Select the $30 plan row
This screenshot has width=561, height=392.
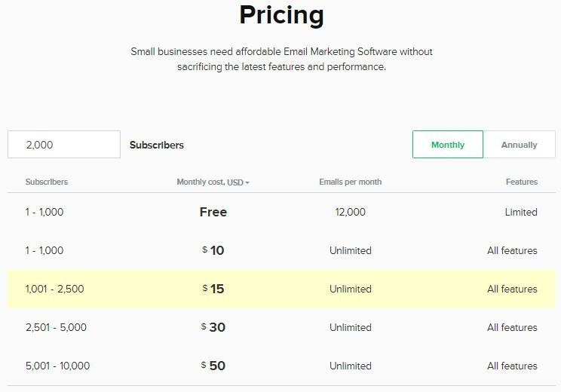click(x=280, y=327)
